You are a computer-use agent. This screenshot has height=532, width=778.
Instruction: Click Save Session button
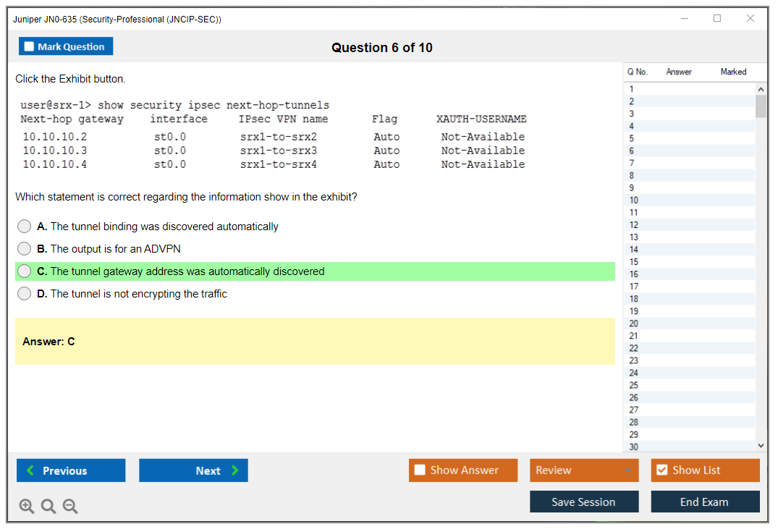click(x=584, y=502)
